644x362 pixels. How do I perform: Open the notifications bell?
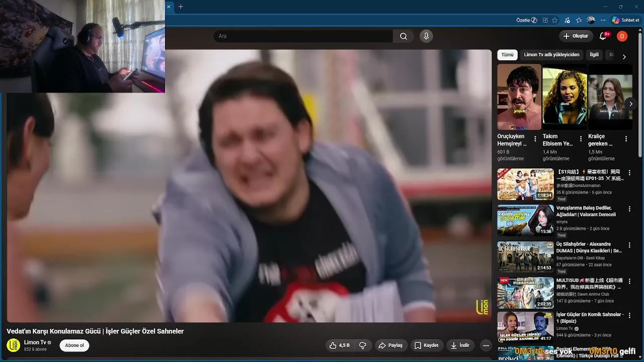click(603, 36)
